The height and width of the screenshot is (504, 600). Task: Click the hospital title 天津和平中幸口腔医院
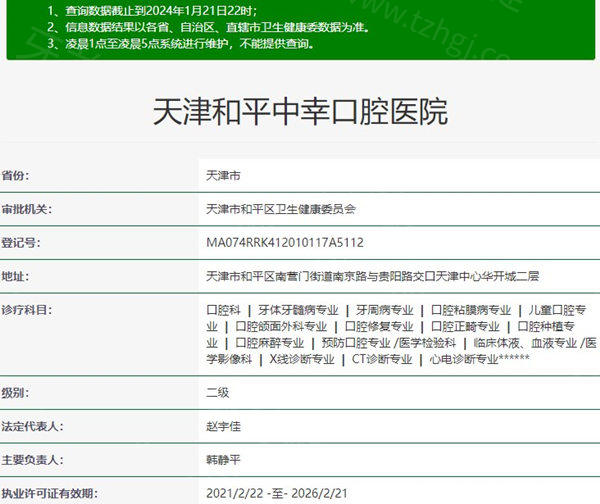coord(300,112)
